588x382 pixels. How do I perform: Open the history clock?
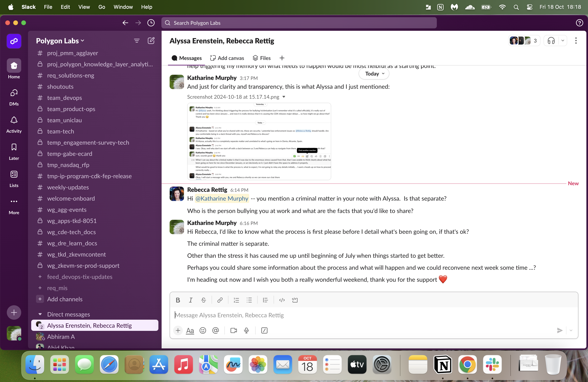tap(151, 23)
